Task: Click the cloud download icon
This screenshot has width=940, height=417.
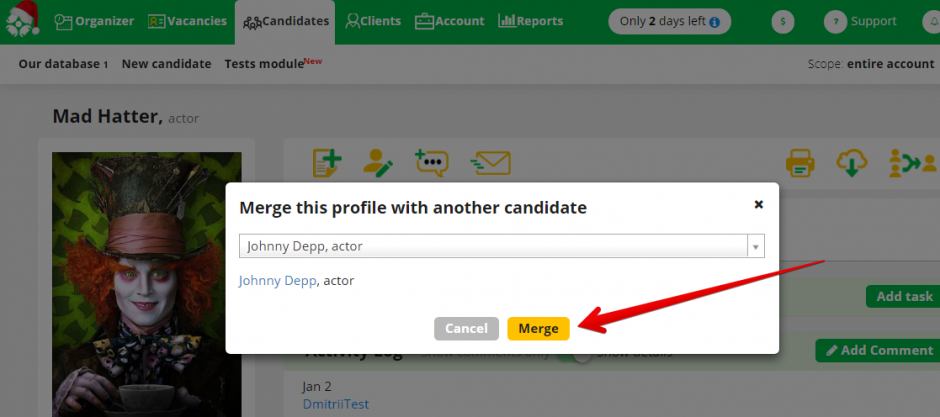Action: click(x=851, y=162)
